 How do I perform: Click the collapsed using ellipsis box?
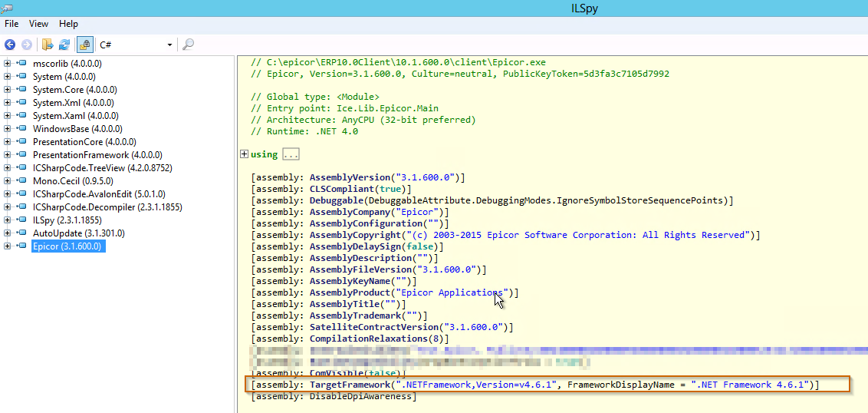[291, 154]
